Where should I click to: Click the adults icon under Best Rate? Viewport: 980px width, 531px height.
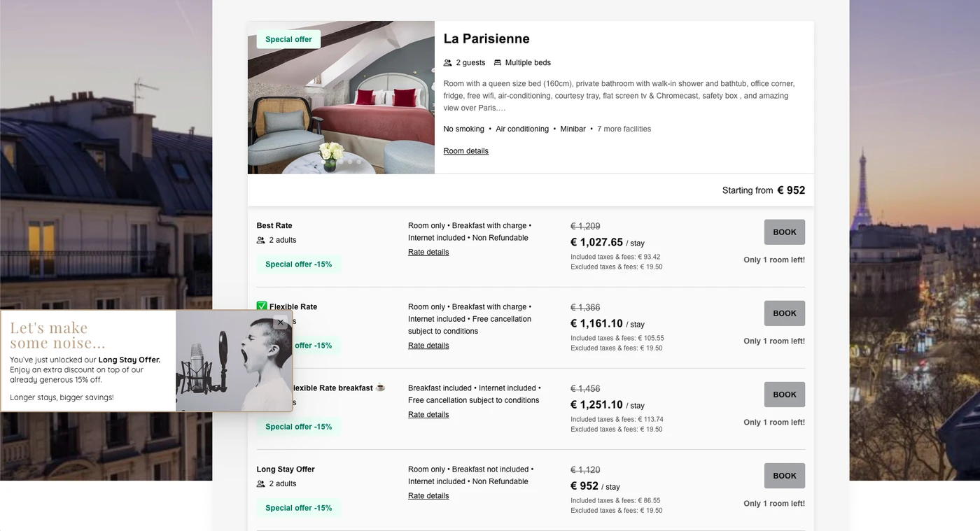(261, 240)
